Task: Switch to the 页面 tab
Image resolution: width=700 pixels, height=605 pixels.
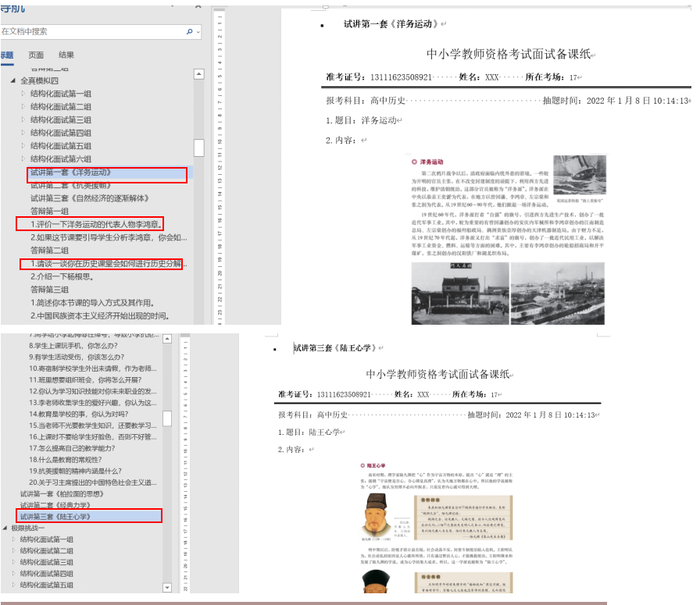Action: point(36,55)
